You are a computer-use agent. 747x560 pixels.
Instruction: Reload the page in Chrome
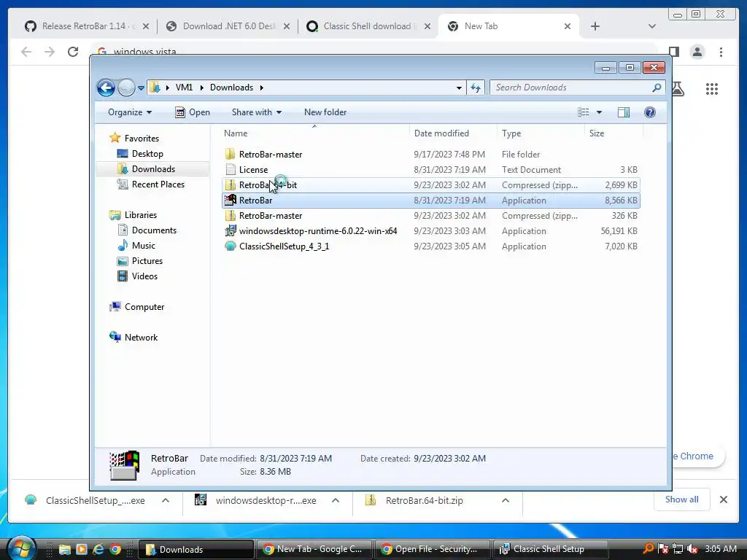[x=73, y=52]
